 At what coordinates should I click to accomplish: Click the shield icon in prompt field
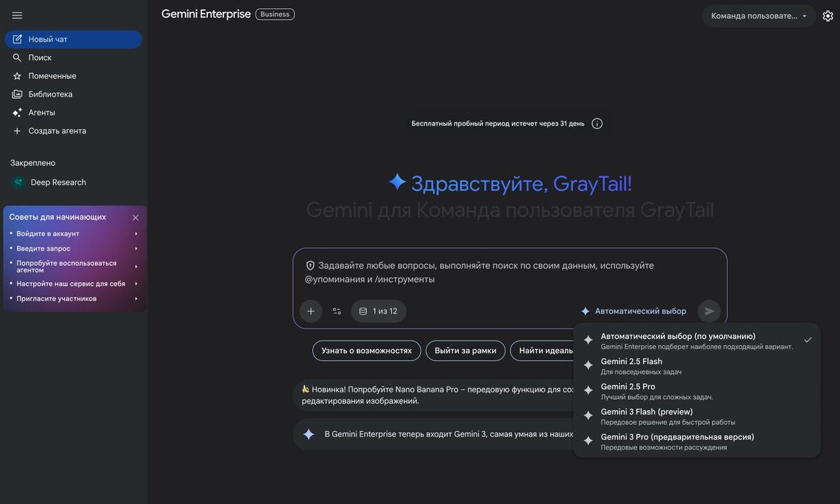[x=310, y=266]
